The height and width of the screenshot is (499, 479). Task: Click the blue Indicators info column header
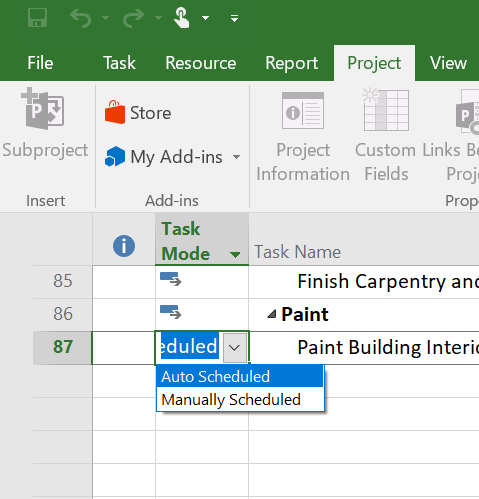coord(124,246)
